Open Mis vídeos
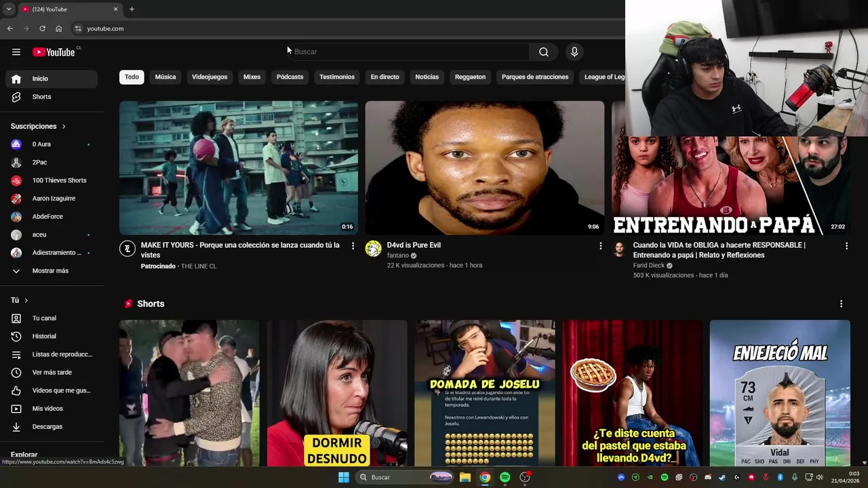Viewport: 868px width, 488px height. pyautogui.click(x=52, y=409)
